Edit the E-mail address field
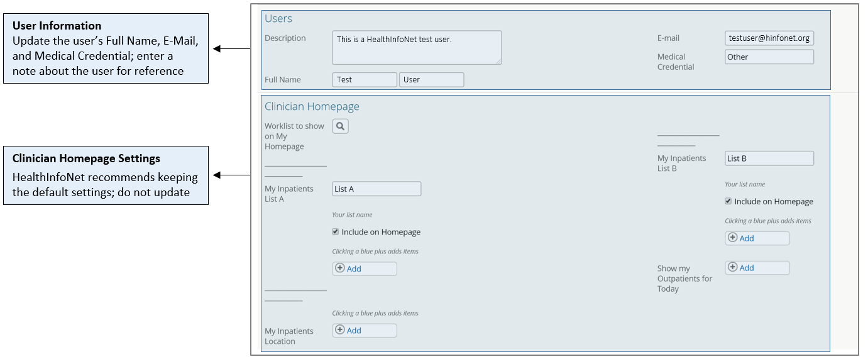This screenshot has width=868, height=364. (x=769, y=38)
